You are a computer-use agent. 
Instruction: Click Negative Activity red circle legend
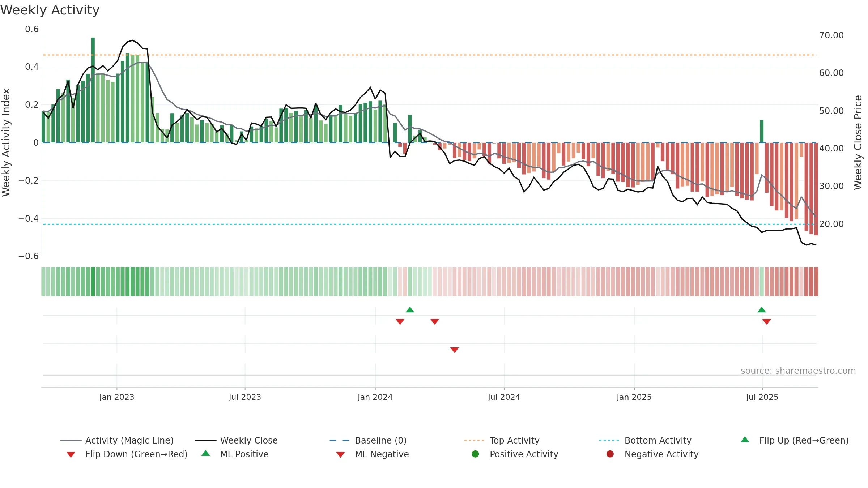pyautogui.click(x=610, y=454)
